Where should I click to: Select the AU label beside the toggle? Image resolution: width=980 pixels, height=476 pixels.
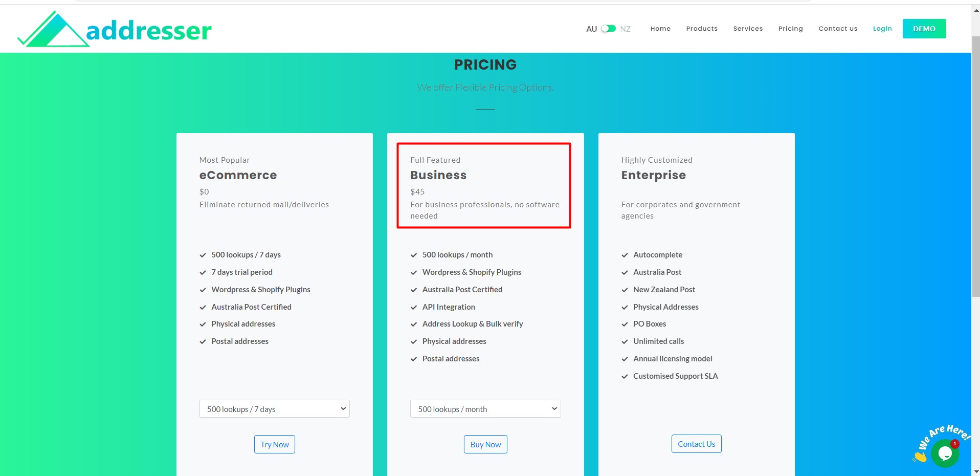591,29
